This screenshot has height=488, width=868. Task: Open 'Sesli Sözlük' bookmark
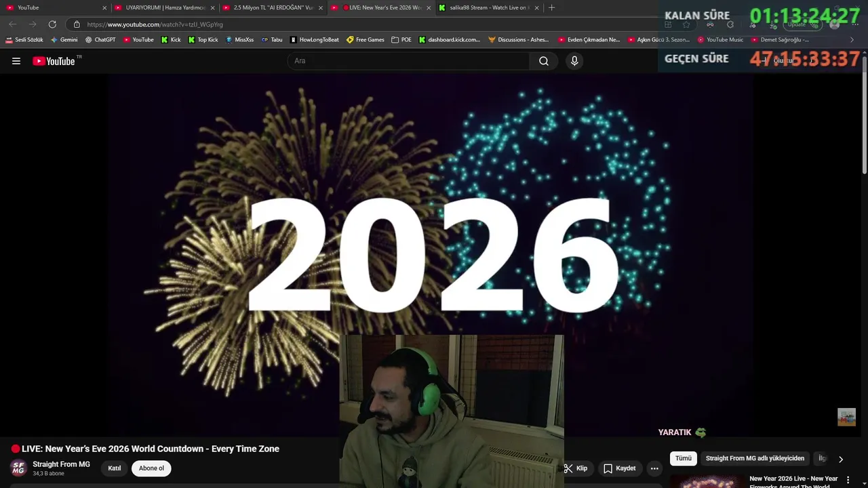tap(24, 40)
